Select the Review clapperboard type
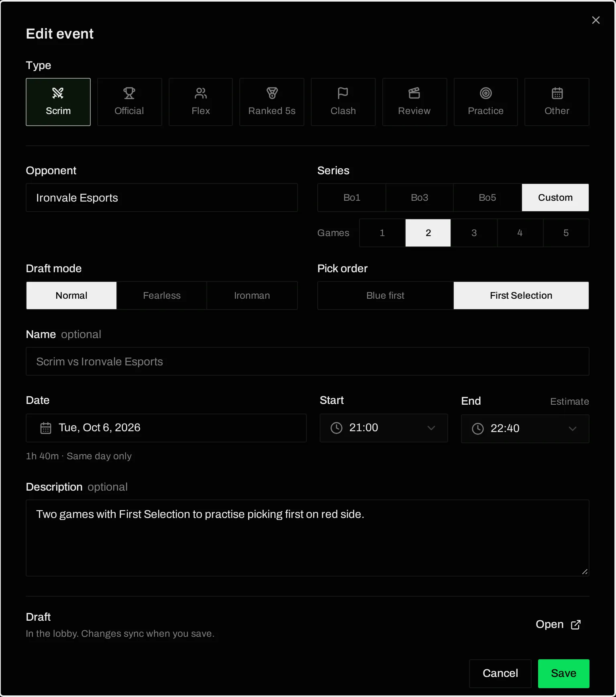Screen dimensions: 616x697 [414, 102]
